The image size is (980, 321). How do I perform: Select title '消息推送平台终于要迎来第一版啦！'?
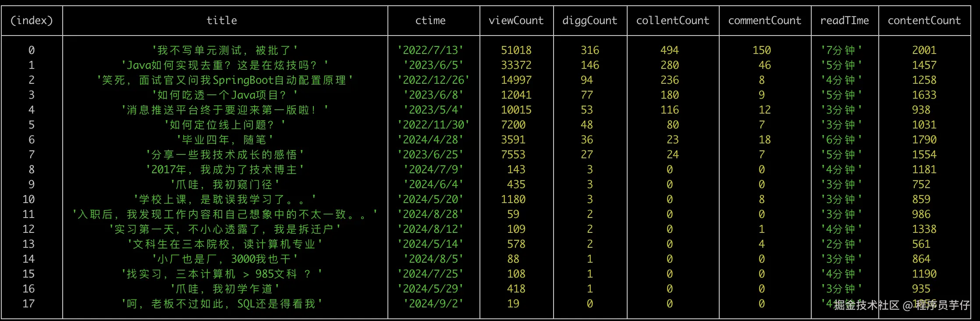pos(225,110)
